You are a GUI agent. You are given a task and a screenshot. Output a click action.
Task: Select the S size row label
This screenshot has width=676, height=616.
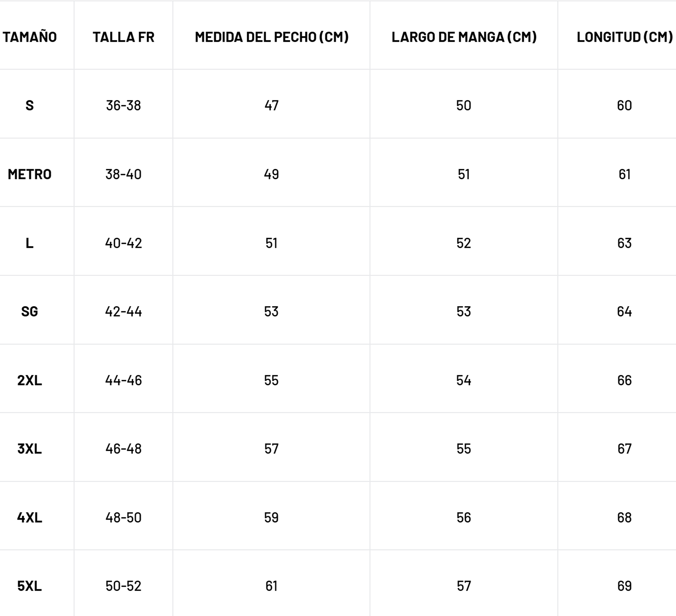tap(30, 105)
